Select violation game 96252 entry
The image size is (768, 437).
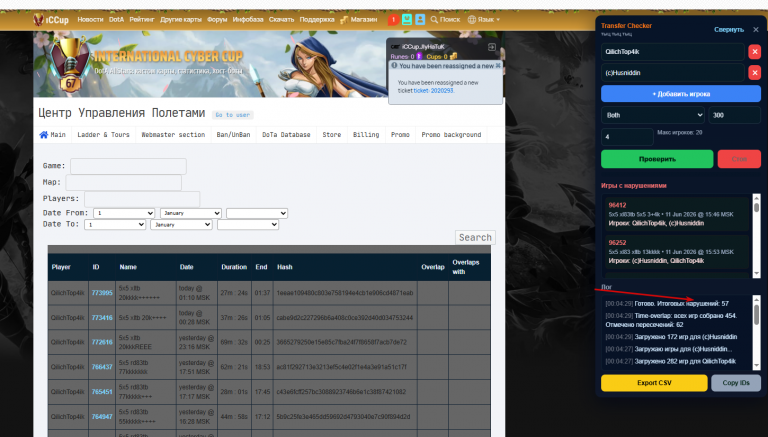click(x=677, y=252)
